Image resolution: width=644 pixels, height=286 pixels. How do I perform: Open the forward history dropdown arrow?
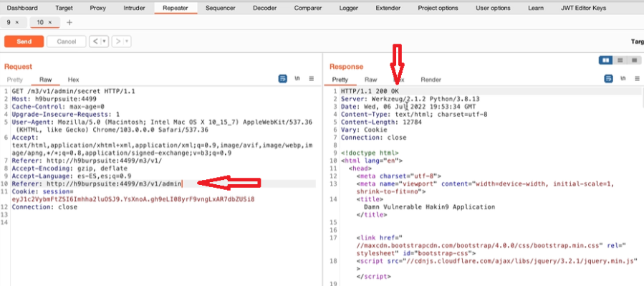pos(127,42)
